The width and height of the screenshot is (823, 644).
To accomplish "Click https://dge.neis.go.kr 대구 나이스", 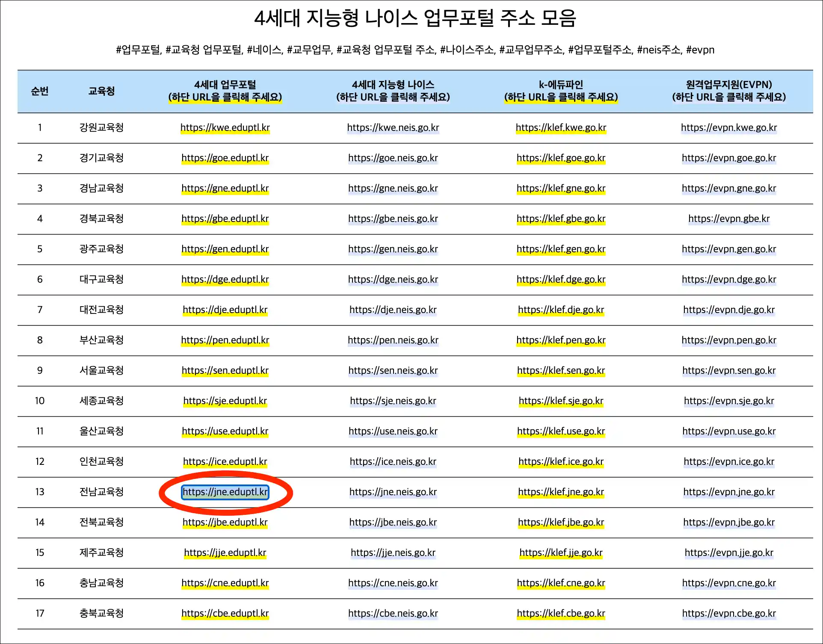I will tap(393, 279).
